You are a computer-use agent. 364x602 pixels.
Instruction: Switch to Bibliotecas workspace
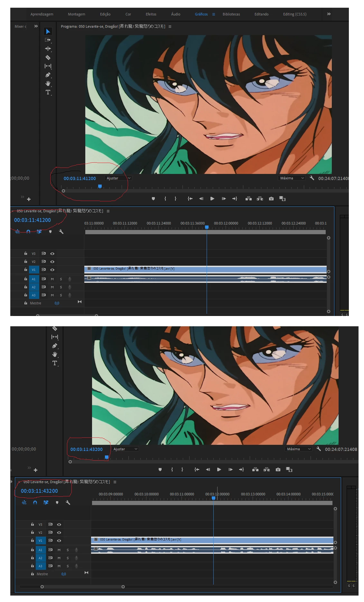tap(231, 14)
